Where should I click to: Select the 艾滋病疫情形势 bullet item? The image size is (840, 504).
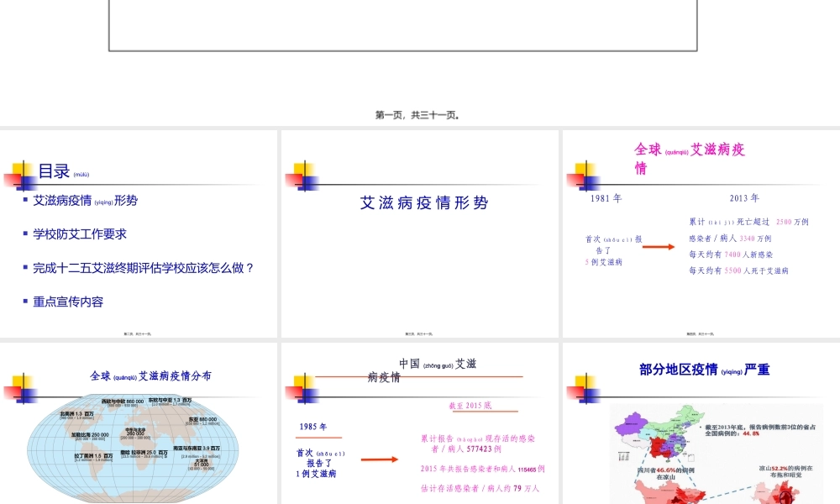pyautogui.click(x=84, y=200)
